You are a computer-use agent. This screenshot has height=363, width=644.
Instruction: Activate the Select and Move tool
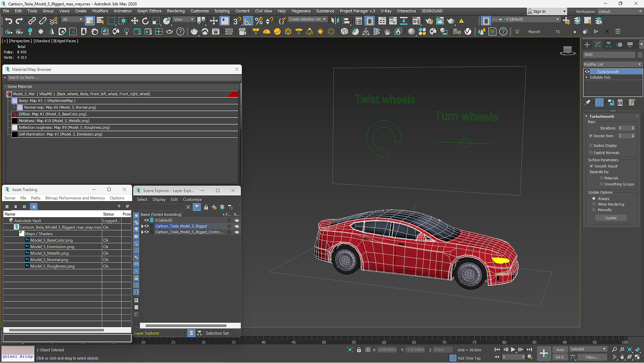[135, 21]
